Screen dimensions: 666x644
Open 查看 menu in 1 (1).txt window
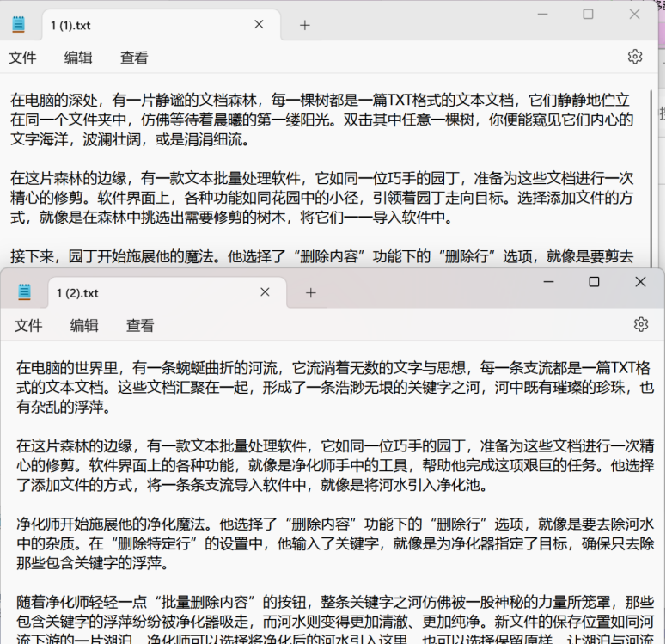(x=134, y=58)
